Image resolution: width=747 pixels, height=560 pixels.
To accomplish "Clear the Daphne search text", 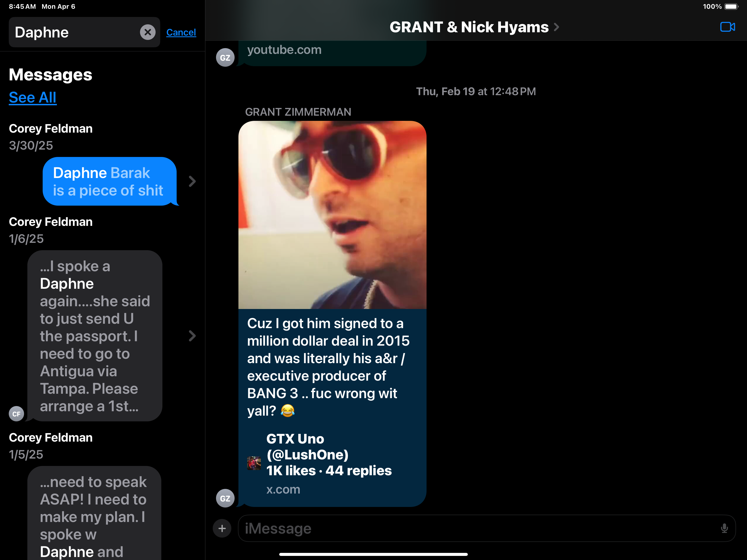I will pos(148,33).
